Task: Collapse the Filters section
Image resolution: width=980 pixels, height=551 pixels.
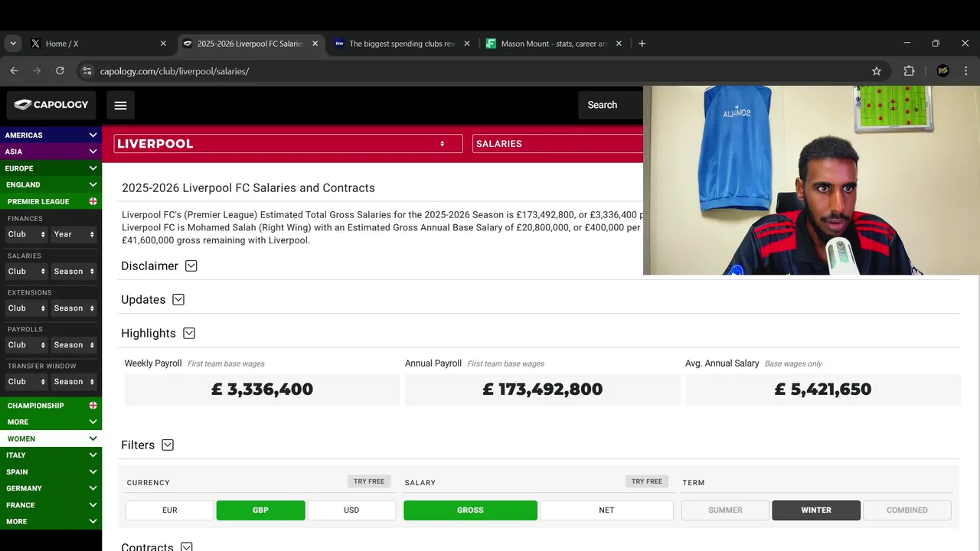Action: click(168, 445)
